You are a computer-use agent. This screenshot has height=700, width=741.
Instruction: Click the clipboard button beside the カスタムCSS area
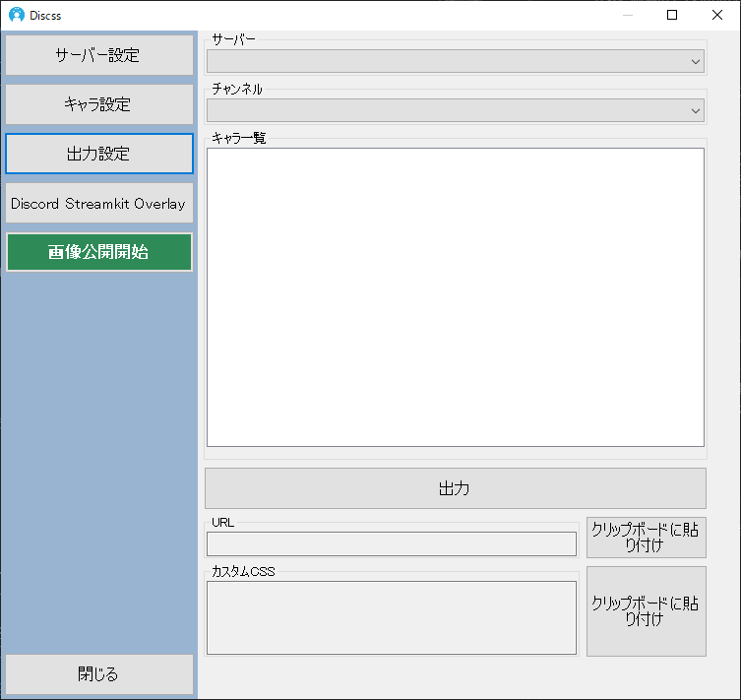point(646,611)
